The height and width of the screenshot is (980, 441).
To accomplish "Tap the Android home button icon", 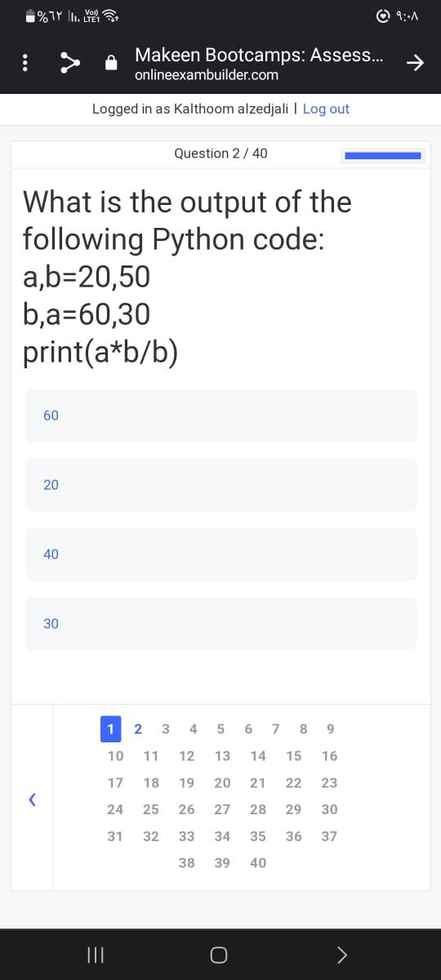I will tap(218, 955).
